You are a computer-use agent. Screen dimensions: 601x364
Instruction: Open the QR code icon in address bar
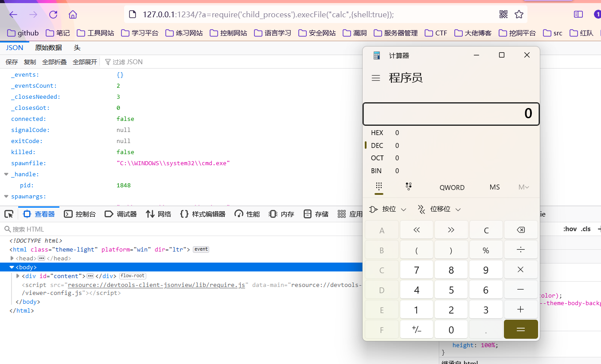pyautogui.click(x=503, y=15)
